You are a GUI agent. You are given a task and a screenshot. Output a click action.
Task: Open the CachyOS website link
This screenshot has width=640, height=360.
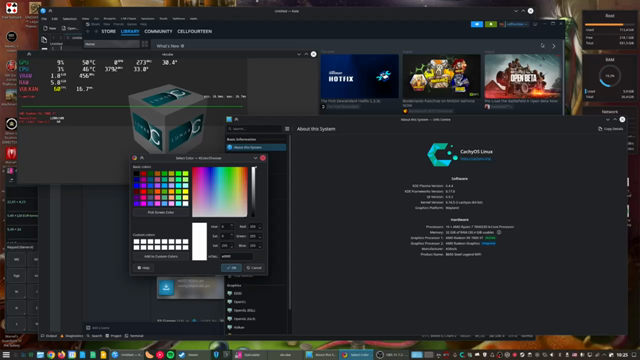point(476,158)
